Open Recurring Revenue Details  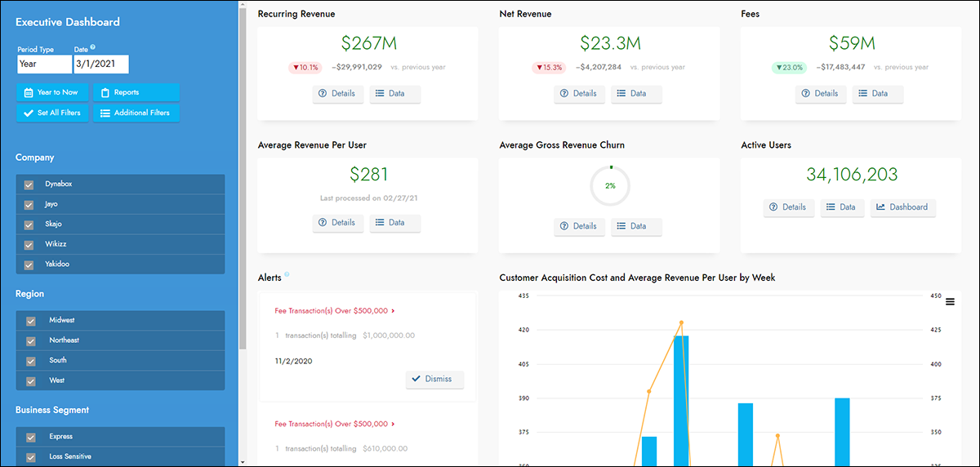337,94
